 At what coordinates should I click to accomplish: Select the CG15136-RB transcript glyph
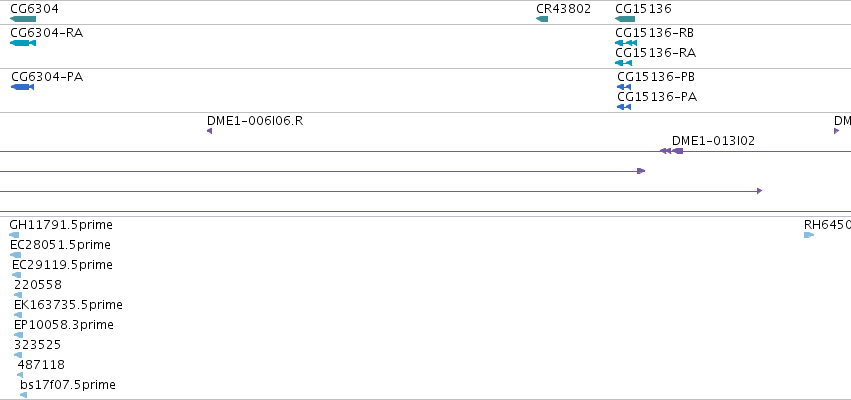(626, 43)
